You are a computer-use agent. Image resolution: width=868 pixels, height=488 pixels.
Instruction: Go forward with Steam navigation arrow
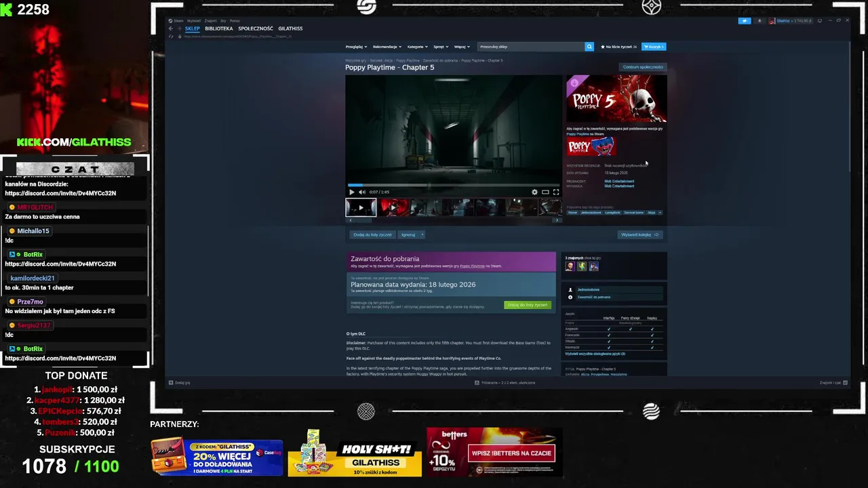pyautogui.click(x=180, y=28)
